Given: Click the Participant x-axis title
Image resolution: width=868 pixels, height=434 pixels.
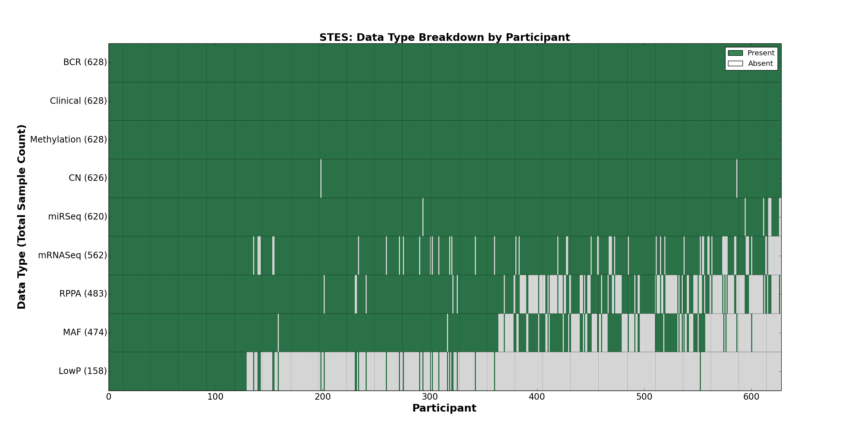Looking at the screenshot, I should coord(444,408).
